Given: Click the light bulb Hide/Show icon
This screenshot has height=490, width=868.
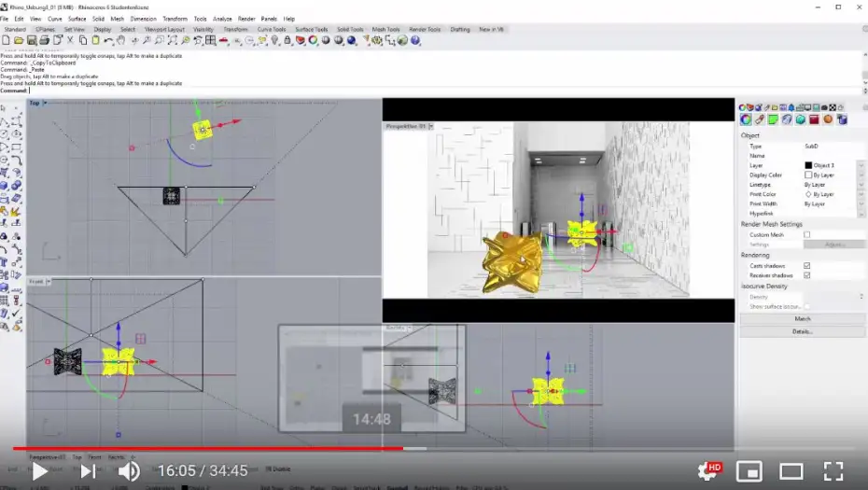Looking at the screenshot, I should (274, 40).
